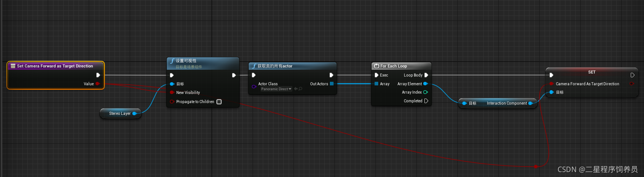Click the custom event icon on Set Camera Forward node

pyautogui.click(x=13, y=66)
